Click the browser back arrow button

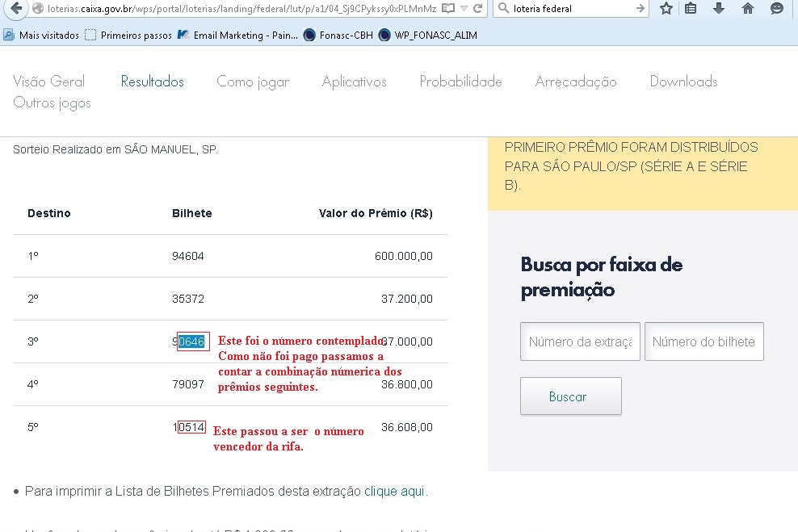(x=14, y=9)
